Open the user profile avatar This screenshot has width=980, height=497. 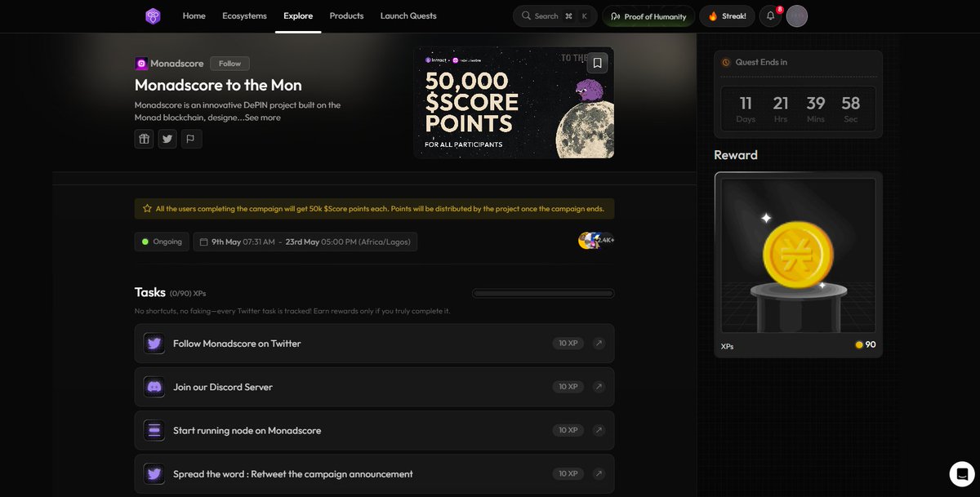click(797, 16)
